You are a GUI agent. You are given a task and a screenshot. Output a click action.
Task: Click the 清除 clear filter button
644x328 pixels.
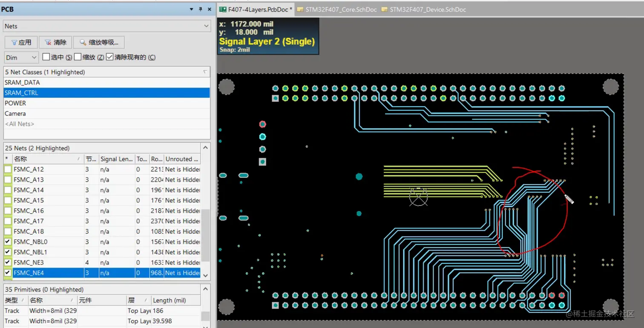[55, 43]
